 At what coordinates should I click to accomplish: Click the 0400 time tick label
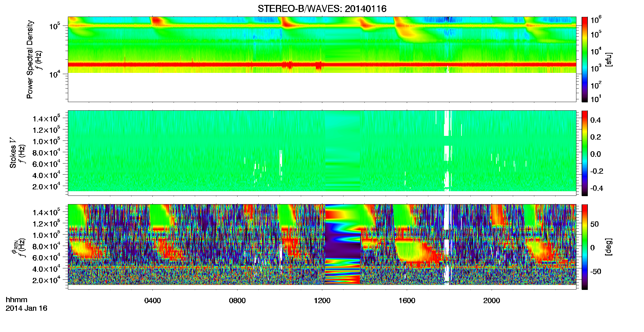tap(153, 301)
